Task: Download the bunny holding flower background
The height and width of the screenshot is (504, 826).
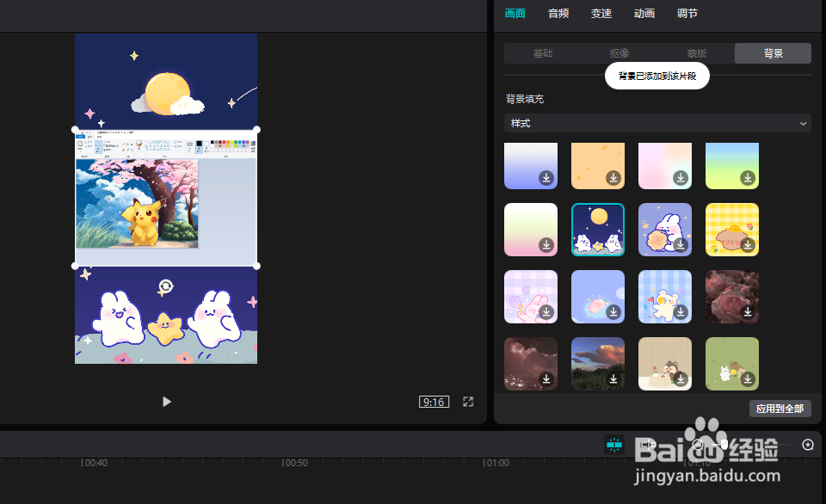Action: coord(681,245)
